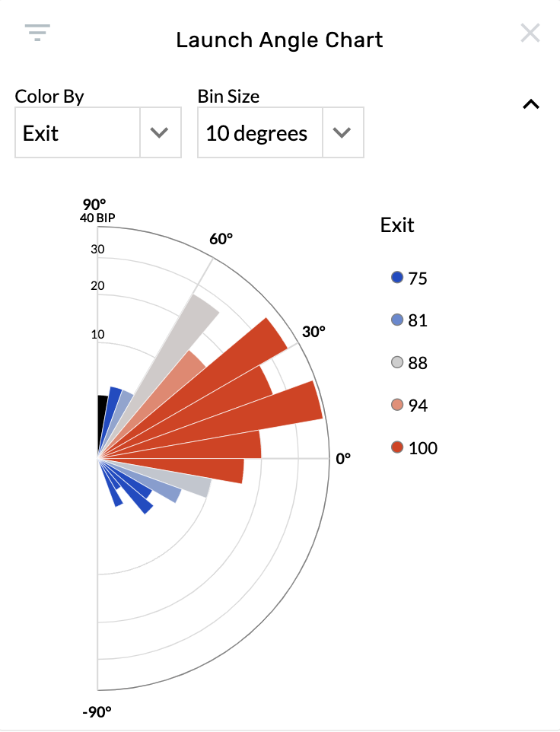The image size is (560, 732).
Task: Click the light blue Exit 81 legend dot
Action: coord(396,320)
